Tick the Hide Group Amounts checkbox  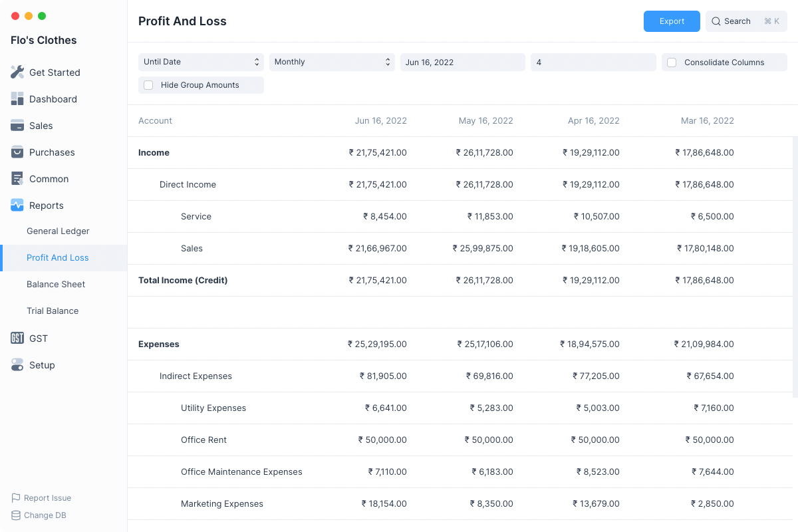148,85
